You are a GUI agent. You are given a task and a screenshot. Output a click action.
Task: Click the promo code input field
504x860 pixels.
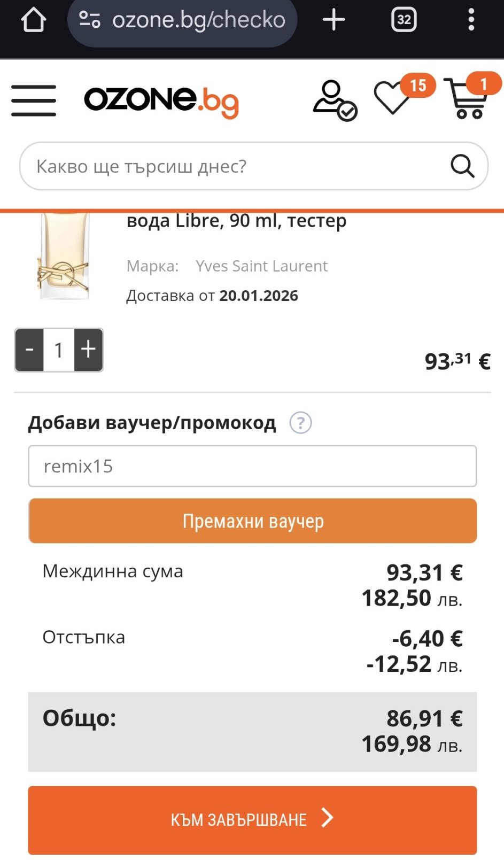[252, 466]
